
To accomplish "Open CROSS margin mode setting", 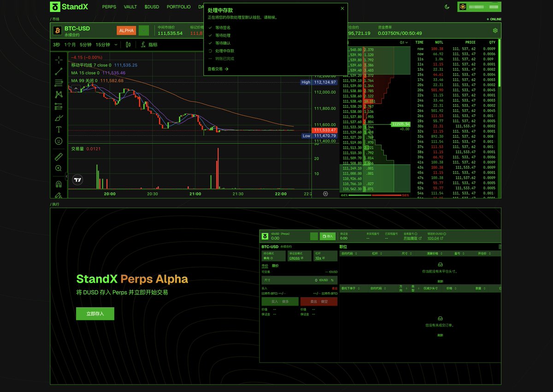I will [x=295, y=258].
